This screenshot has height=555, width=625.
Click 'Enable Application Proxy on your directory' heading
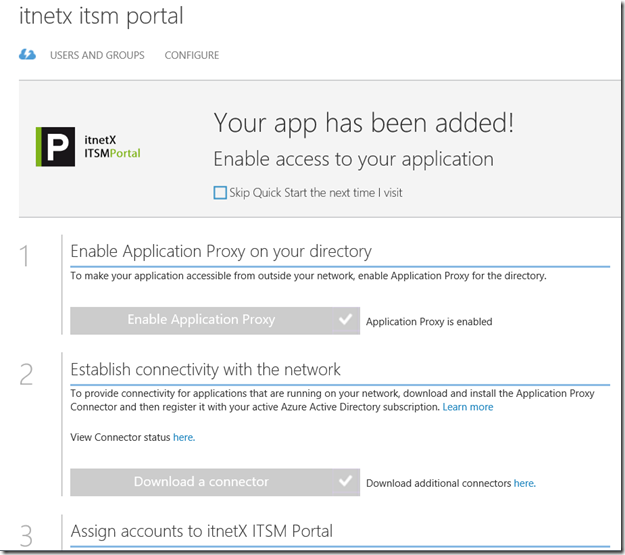click(221, 252)
